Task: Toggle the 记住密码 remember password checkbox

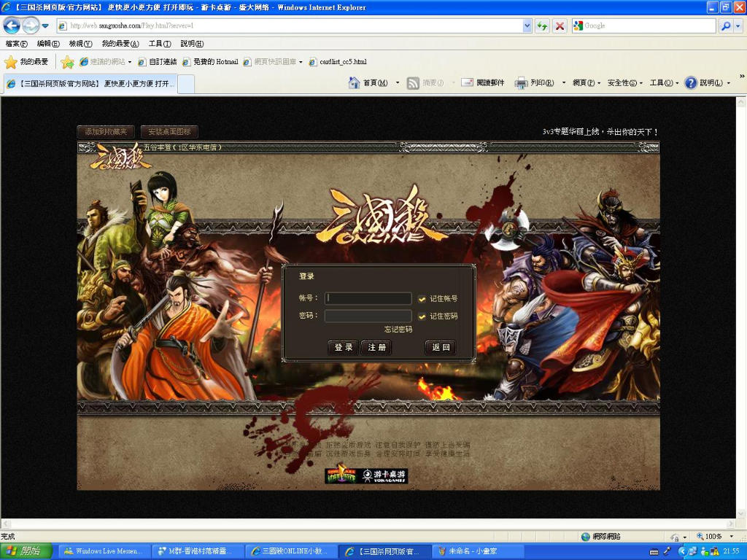Action: [x=422, y=316]
